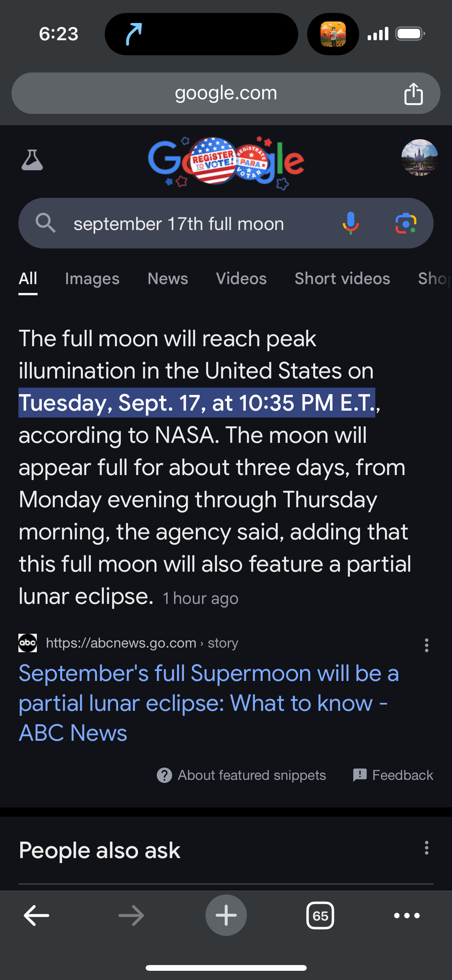
Task: Open Search Labs flask icon
Action: pyautogui.click(x=32, y=160)
